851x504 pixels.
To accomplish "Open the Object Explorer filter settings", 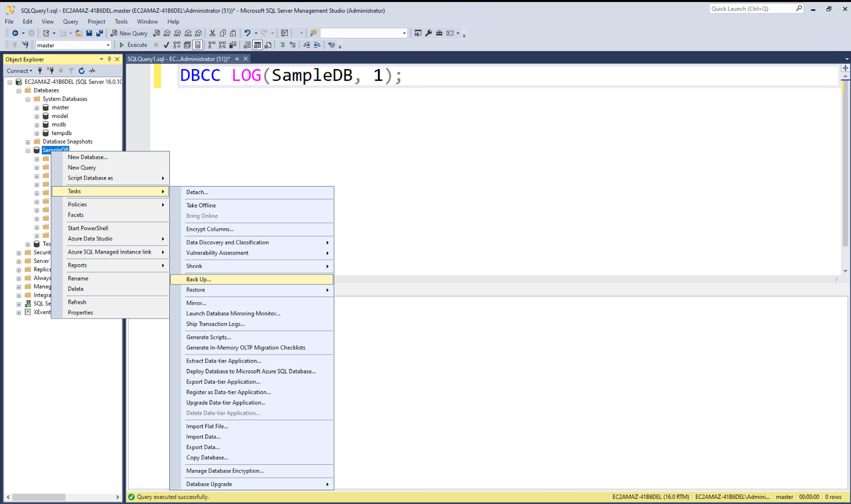I will point(71,71).
